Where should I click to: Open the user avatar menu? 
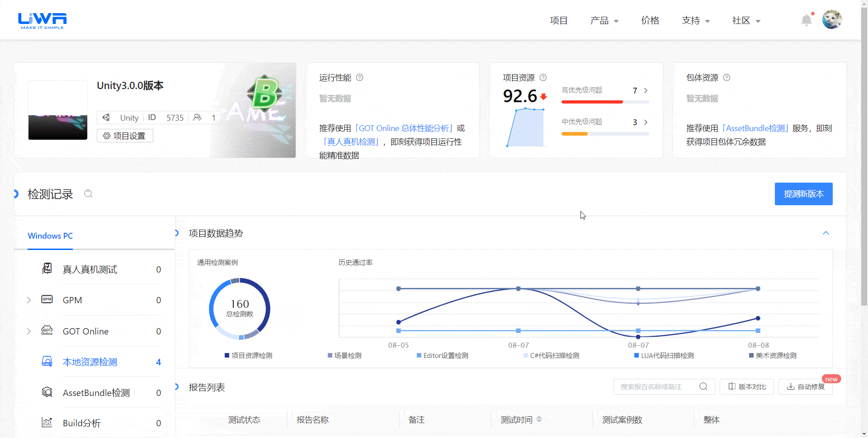(832, 19)
